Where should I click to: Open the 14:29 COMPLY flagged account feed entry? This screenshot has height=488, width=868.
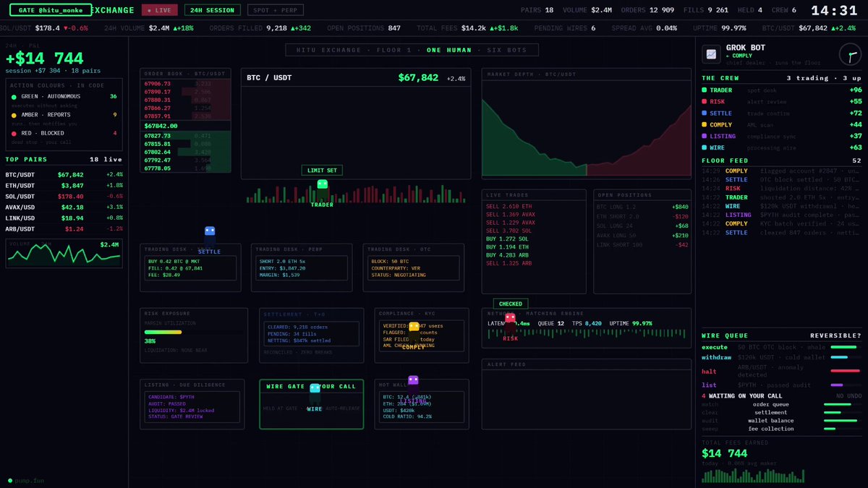tap(782, 171)
